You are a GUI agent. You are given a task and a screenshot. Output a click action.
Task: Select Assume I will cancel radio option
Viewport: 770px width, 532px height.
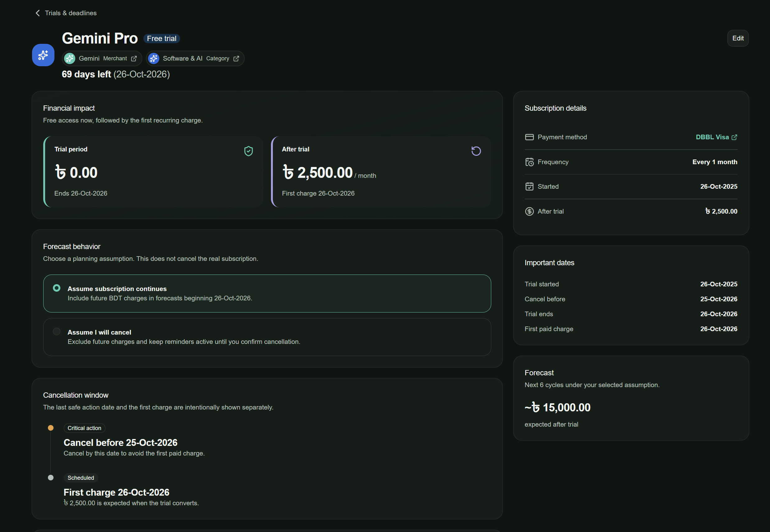[x=267, y=337]
